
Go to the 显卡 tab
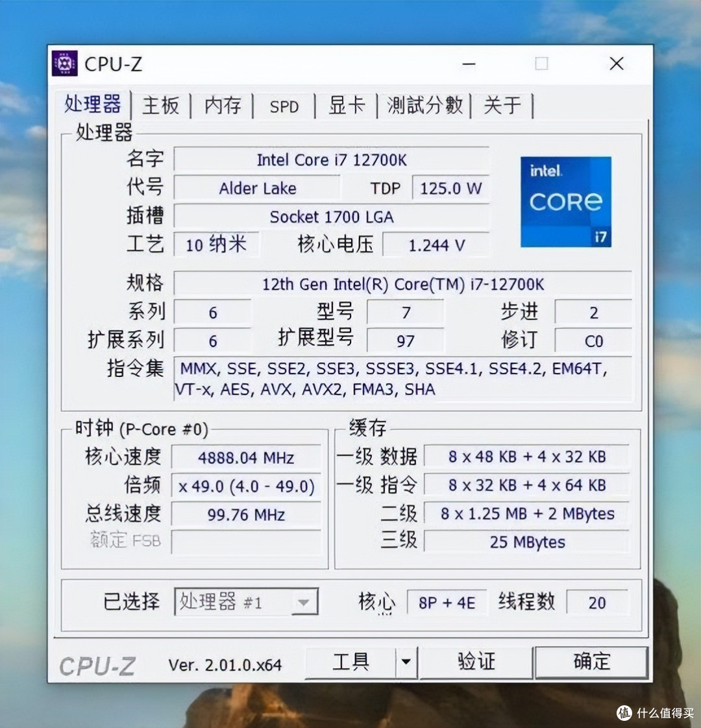(x=346, y=105)
